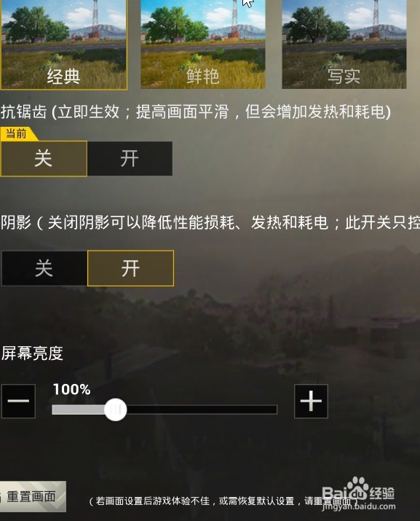Viewport: 420px width, 521px height.
Task: Click the 100% brightness value label
Action: pyautogui.click(x=71, y=389)
